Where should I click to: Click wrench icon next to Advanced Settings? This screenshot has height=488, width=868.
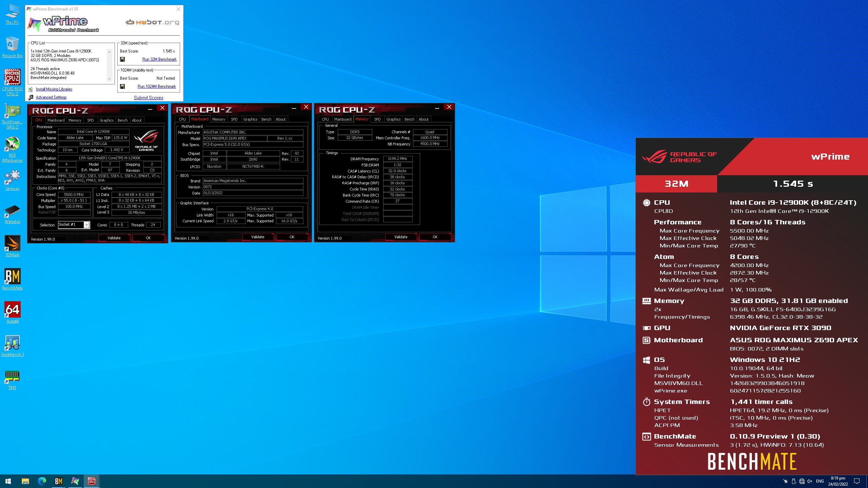(x=31, y=97)
